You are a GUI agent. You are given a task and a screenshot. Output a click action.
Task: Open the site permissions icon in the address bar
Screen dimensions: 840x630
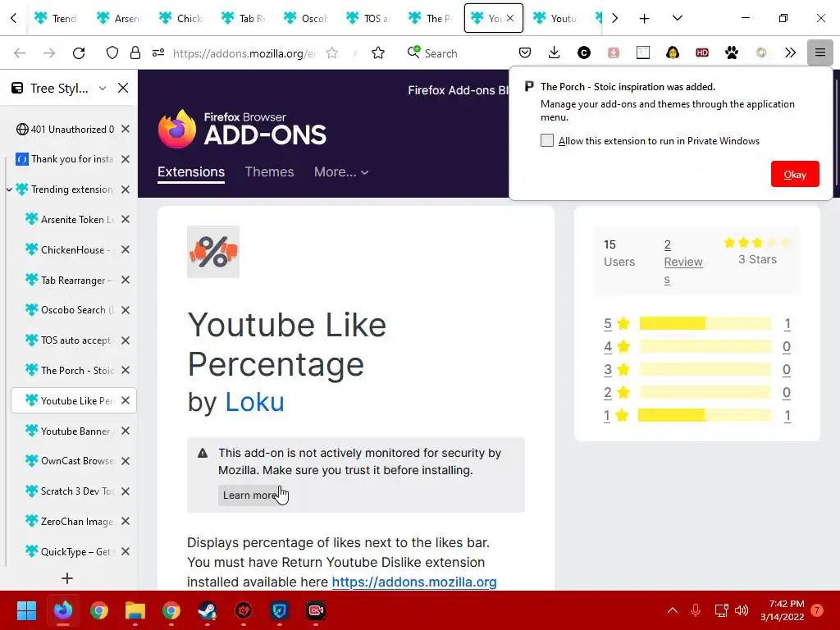(x=158, y=53)
